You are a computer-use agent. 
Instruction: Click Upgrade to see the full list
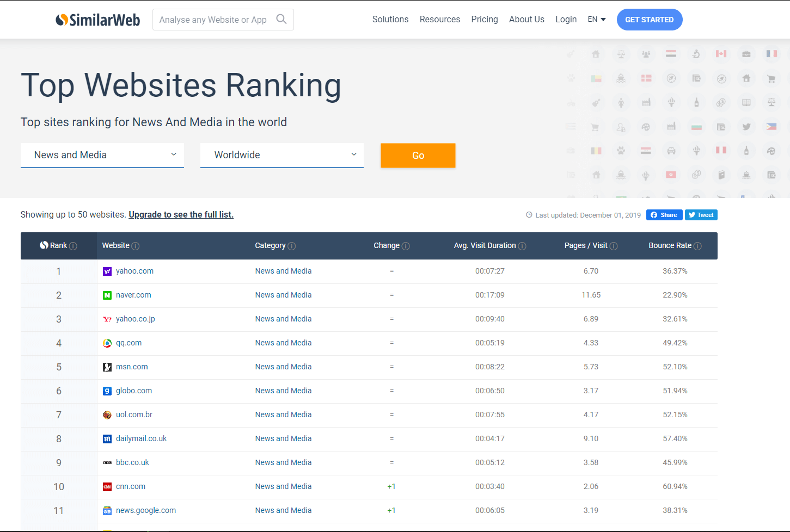[x=181, y=214]
